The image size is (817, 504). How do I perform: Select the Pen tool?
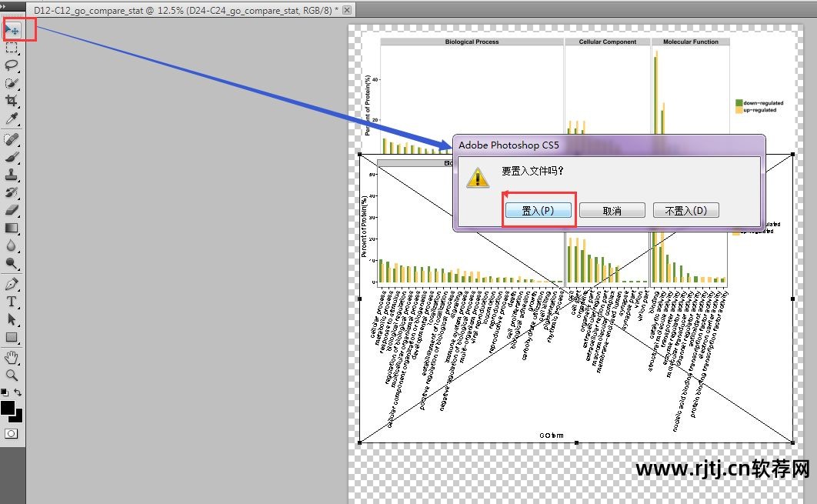tap(12, 284)
